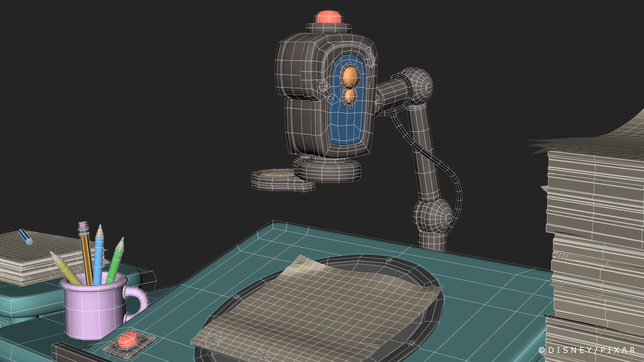Click the Disney/Pixar copyright watermark

(587, 350)
